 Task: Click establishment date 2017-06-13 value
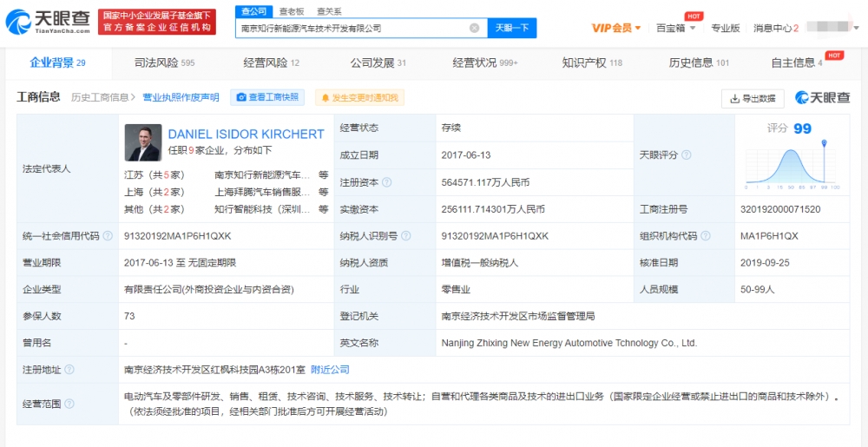coord(468,155)
